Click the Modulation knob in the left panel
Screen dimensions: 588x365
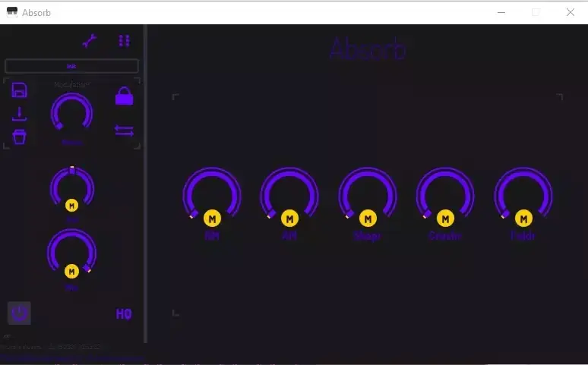click(71, 112)
